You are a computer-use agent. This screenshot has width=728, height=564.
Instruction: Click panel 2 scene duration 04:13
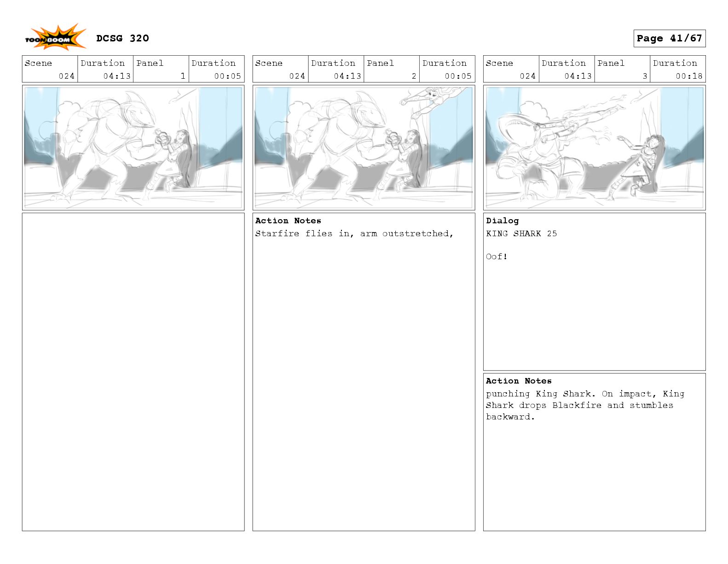pos(347,76)
